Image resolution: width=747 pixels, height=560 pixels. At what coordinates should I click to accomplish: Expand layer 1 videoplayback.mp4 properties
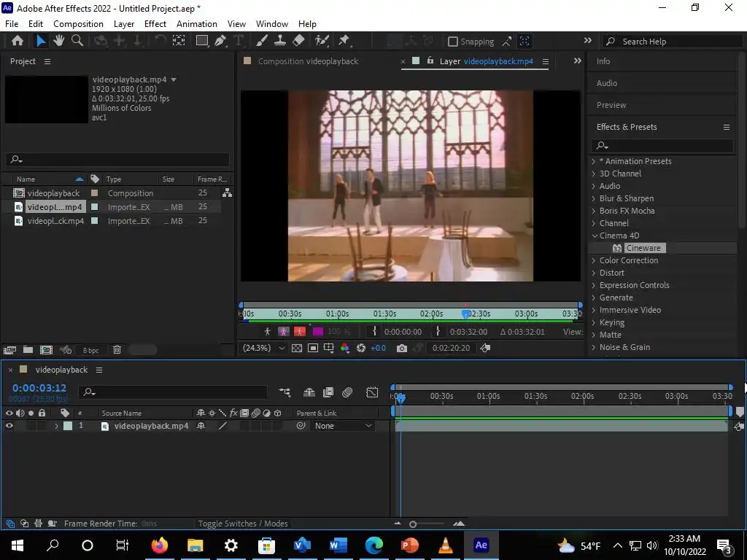click(56, 426)
